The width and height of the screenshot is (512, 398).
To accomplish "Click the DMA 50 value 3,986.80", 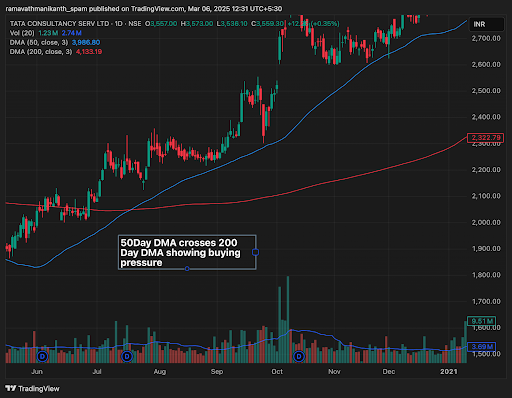I will click(86, 42).
